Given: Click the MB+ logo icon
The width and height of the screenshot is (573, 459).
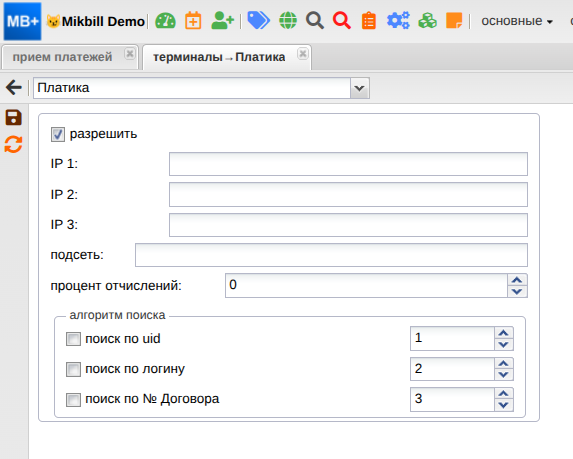Looking at the screenshot, I should click(x=22, y=21).
